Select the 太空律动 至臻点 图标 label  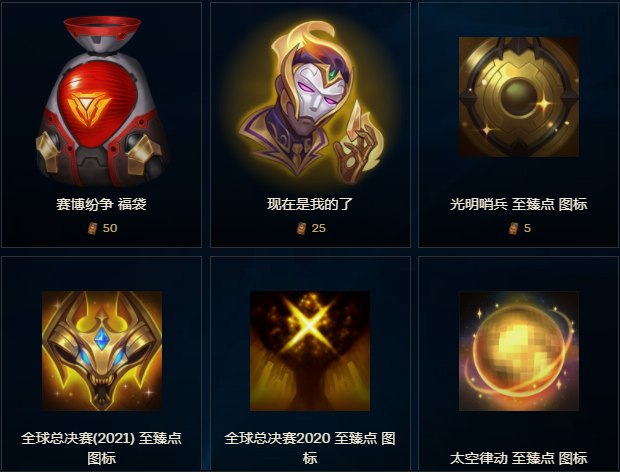tap(519, 458)
